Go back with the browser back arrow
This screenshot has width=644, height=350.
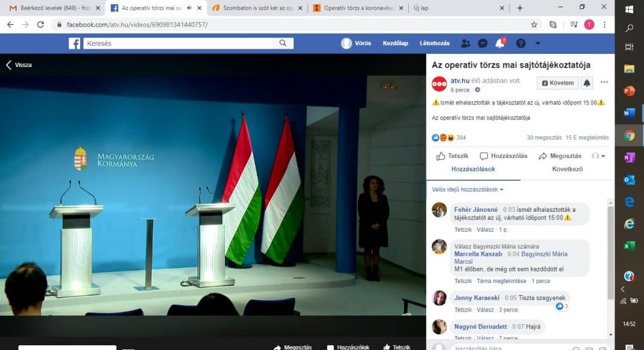point(10,25)
